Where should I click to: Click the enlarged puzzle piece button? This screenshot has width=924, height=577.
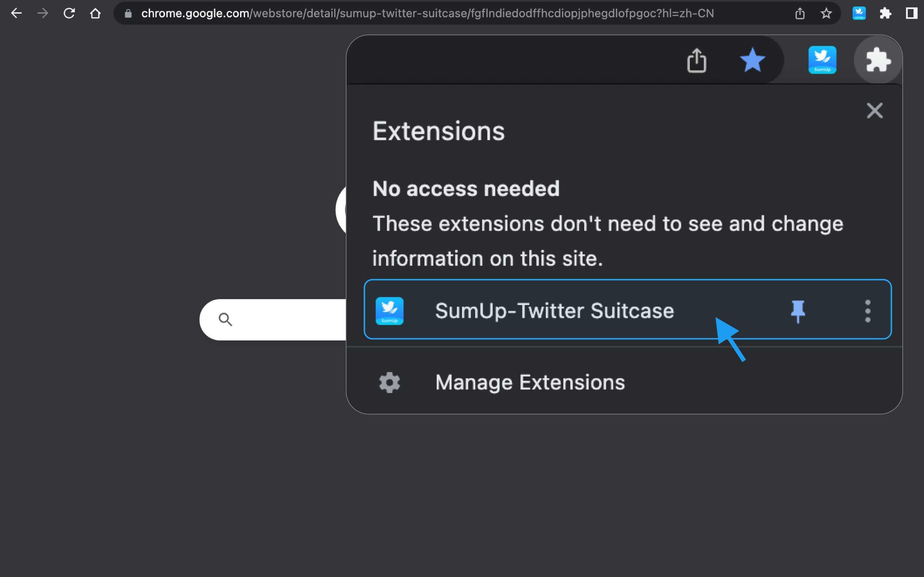coord(878,60)
